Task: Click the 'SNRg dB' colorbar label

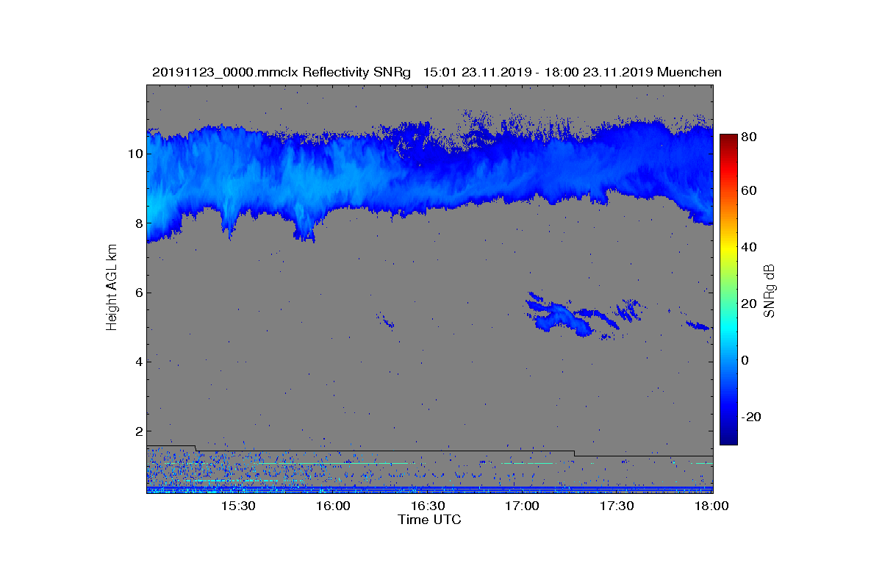Action: click(x=769, y=291)
